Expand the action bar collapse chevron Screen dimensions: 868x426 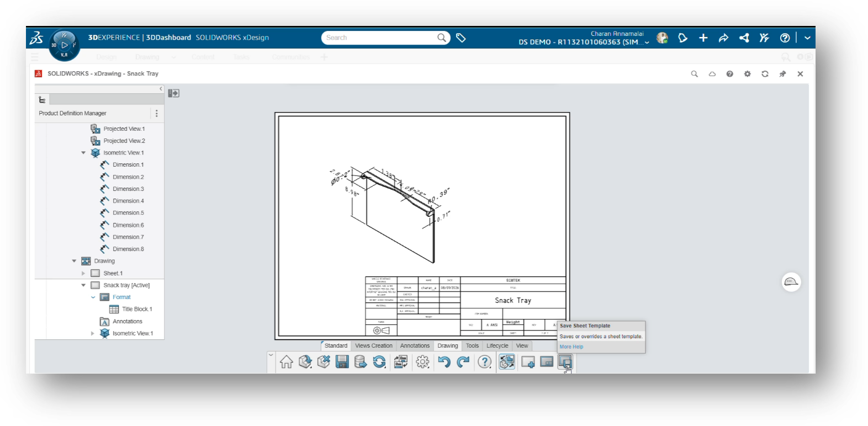click(x=271, y=355)
